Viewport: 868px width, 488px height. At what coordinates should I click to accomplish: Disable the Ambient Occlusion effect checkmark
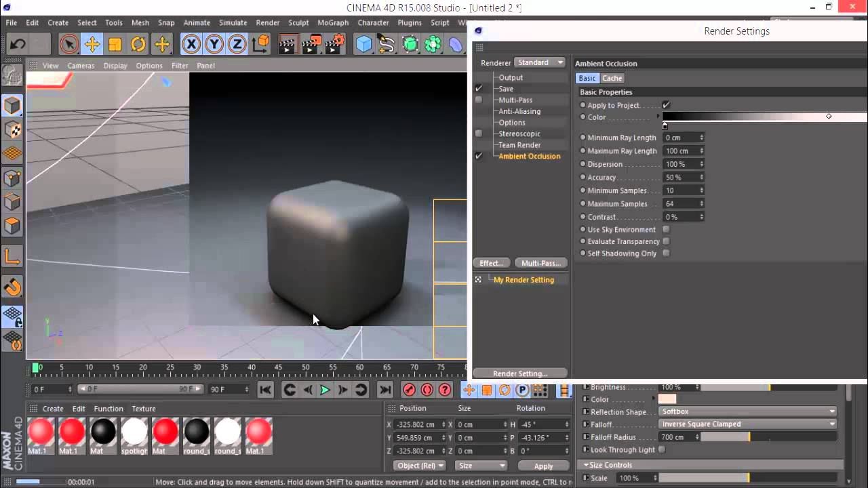click(x=479, y=156)
